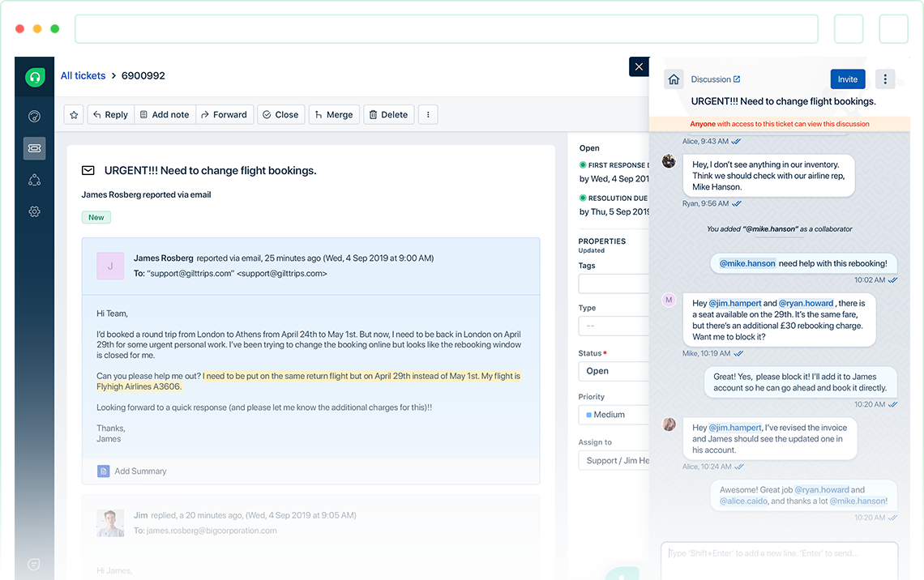Click @ryan.howard mention in Mike's message
Image resolution: width=924 pixels, height=580 pixels.
(806, 303)
